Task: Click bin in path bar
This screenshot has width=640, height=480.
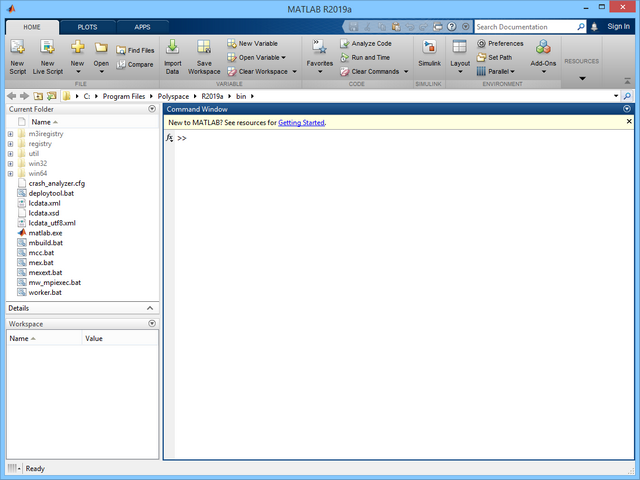Action: click(x=241, y=96)
